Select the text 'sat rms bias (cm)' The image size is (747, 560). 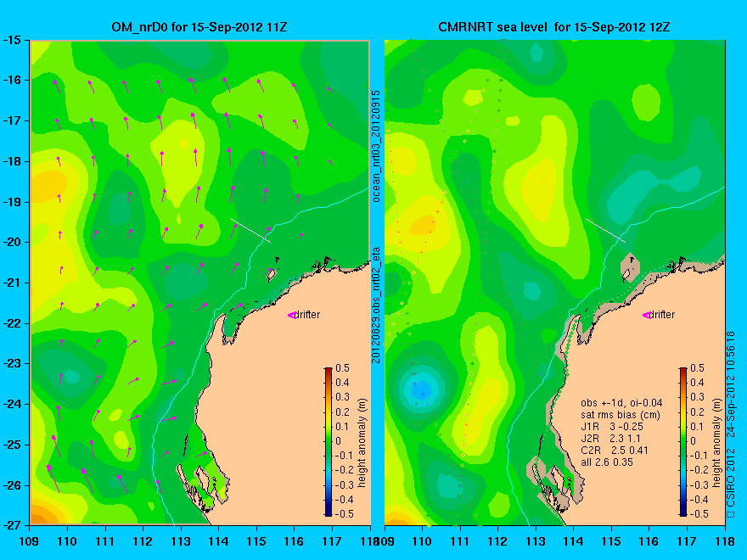coord(621,415)
